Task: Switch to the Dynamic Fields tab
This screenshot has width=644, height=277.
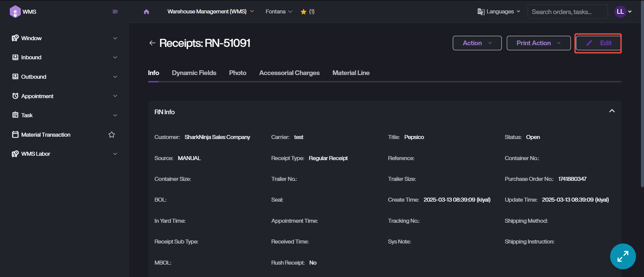Action: point(194,73)
